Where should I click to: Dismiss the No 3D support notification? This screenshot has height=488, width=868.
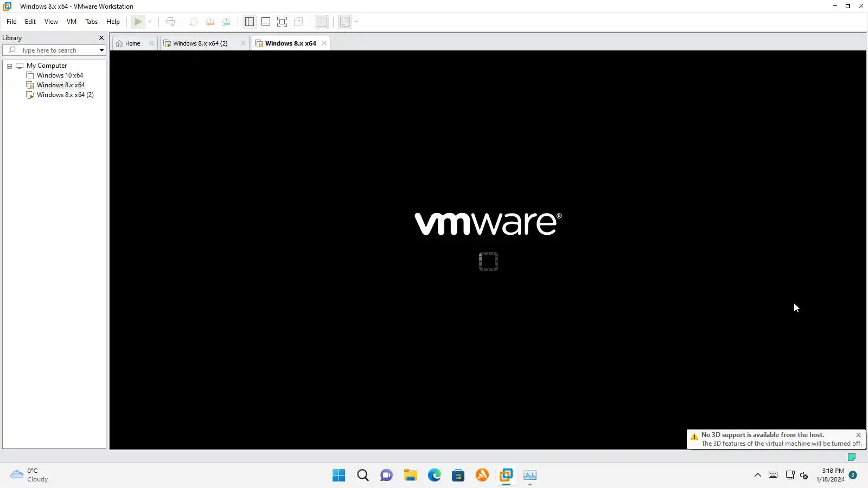click(x=858, y=435)
